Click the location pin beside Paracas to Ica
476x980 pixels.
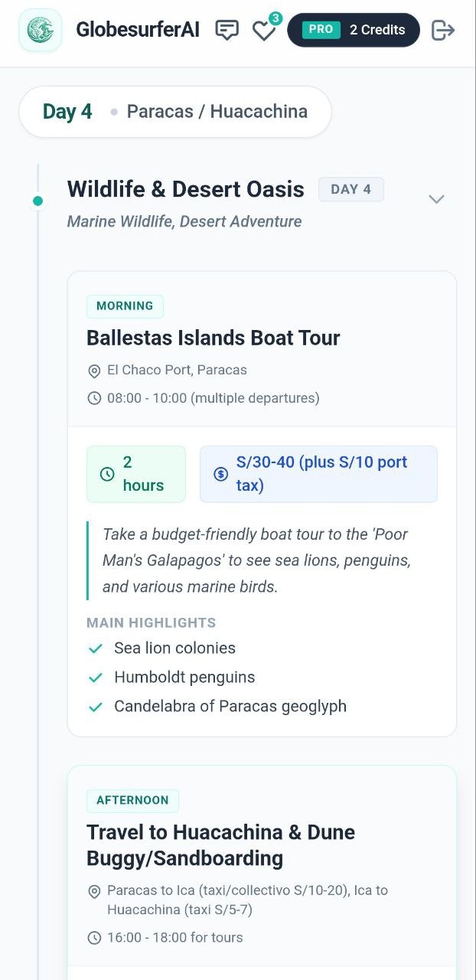click(x=94, y=890)
